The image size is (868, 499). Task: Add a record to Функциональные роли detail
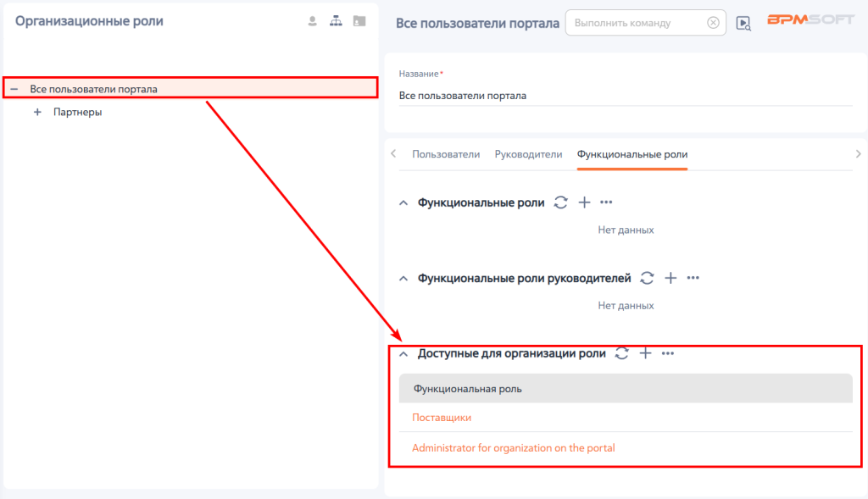pos(584,202)
